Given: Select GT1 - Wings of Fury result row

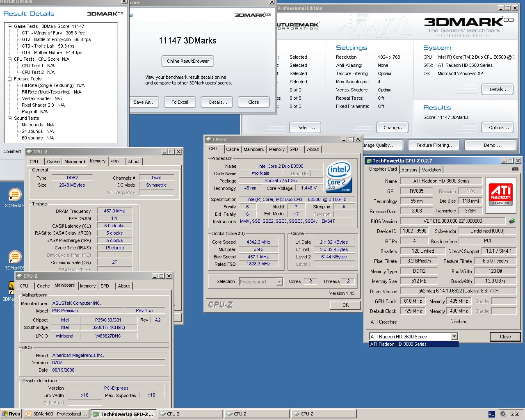Looking at the screenshot, I should [53, 33].
